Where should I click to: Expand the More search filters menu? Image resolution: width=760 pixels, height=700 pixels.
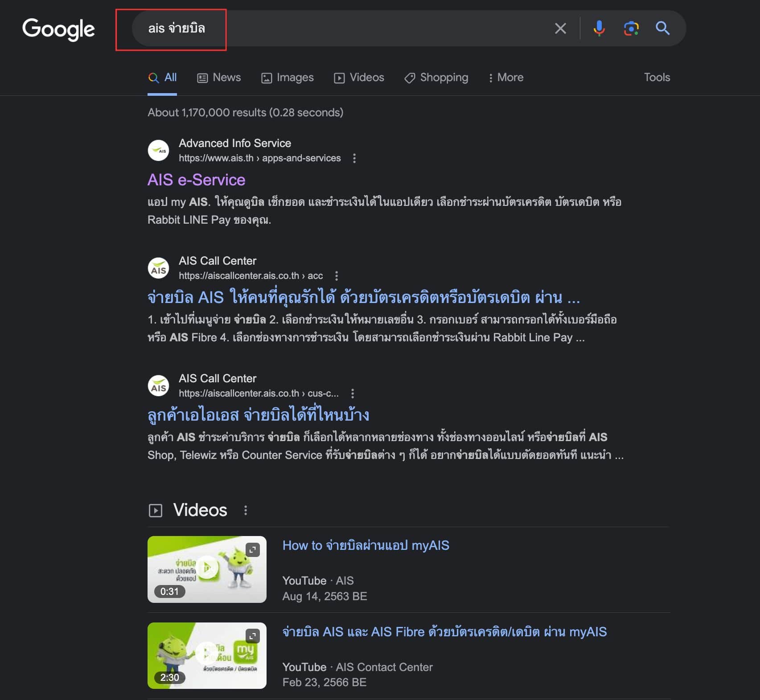(506, 78)
